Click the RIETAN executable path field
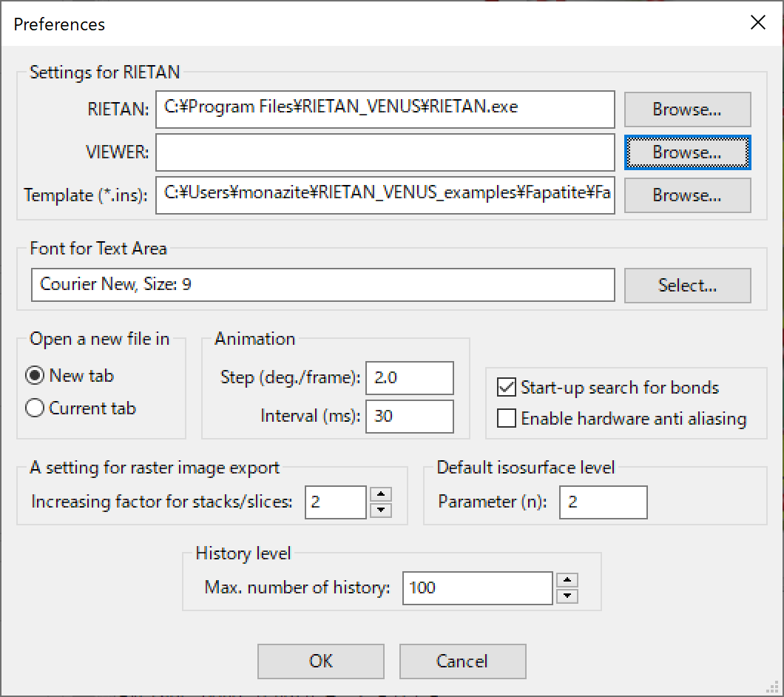784x697 pixels. (x=385, y=110)
